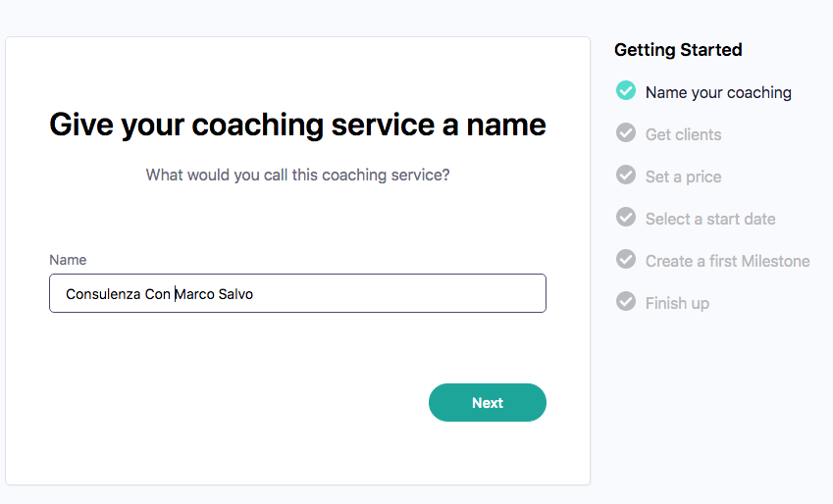Click the green checkmark beside Name your coaching

(625, 91)
